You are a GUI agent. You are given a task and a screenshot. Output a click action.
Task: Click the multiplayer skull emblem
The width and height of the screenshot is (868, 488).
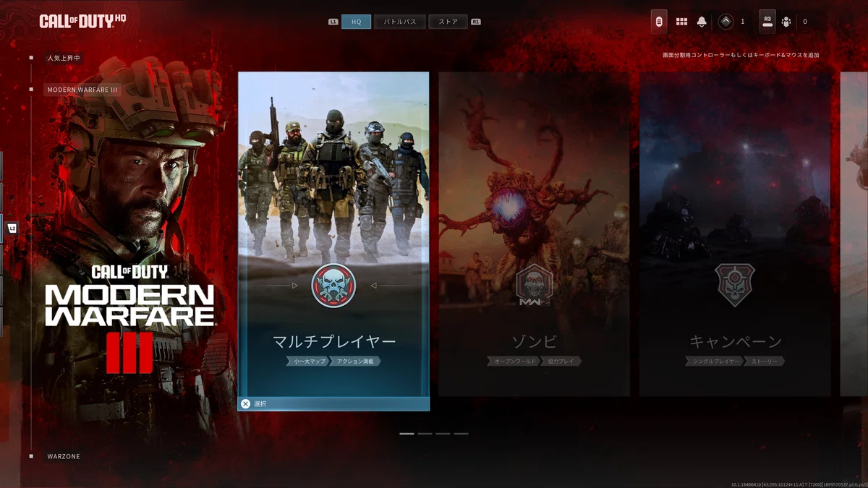(x=333, y=286)
